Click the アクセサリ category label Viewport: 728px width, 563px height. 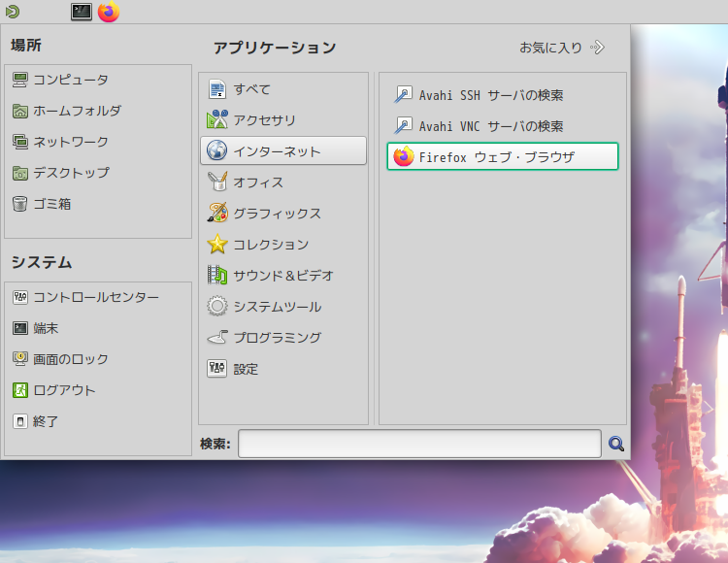click(x=264, y=120)
